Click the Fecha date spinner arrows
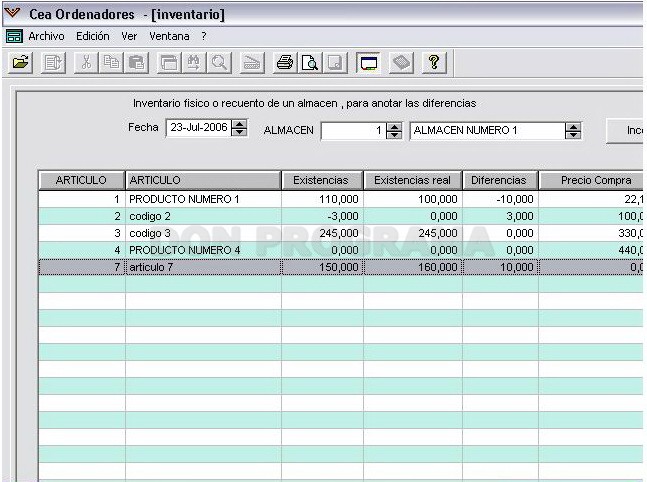Screen dimensions: 647x482 click(239, 128)
